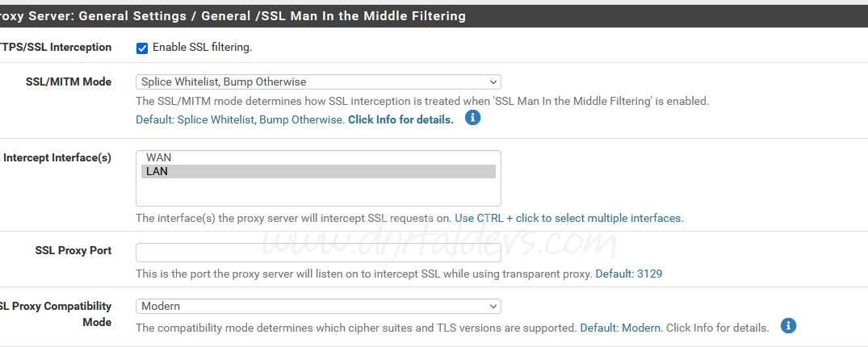Click the 'Default: 3129' text
868x347 pixels.
coord(628,274)
